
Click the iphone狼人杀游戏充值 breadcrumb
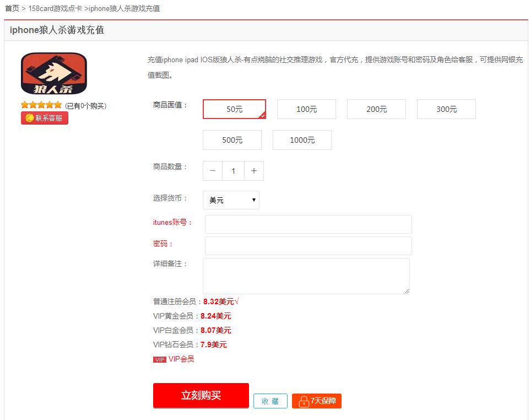tap(124, 8)
